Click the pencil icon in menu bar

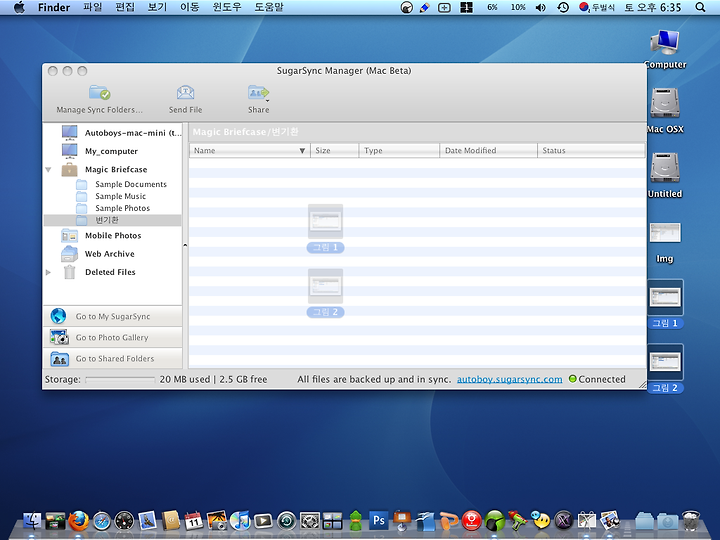tap(425, 7)
